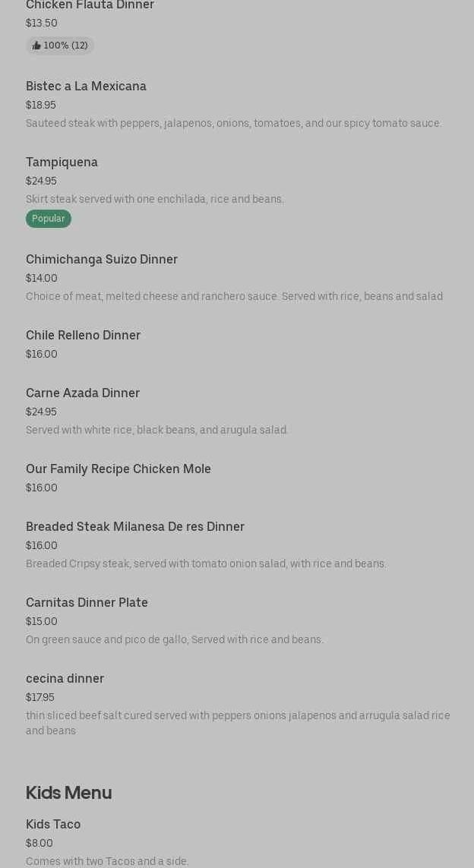The image size is (474, 868).
Task: Open the Tampiquena dish details
Action: coord(62,163)
